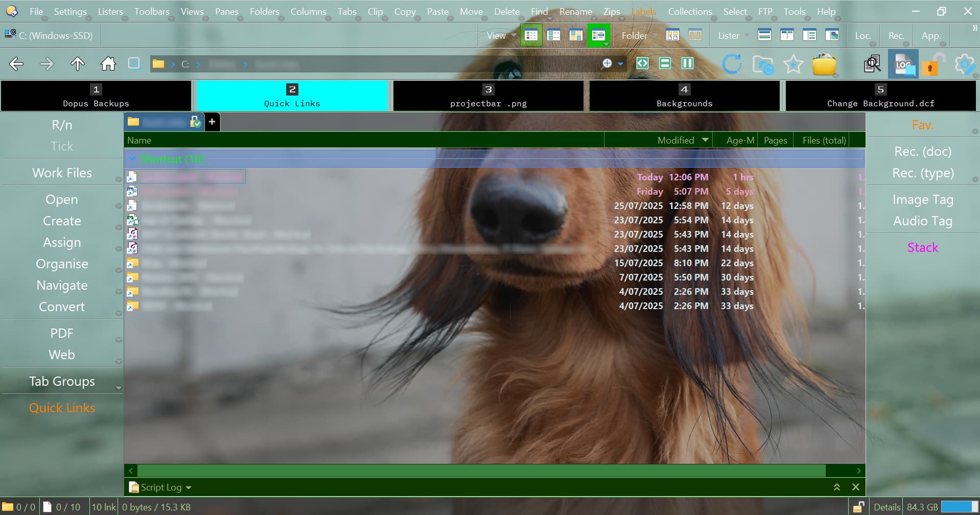
Task: Open the LOG file icon
Action: [x=903, y=64]
